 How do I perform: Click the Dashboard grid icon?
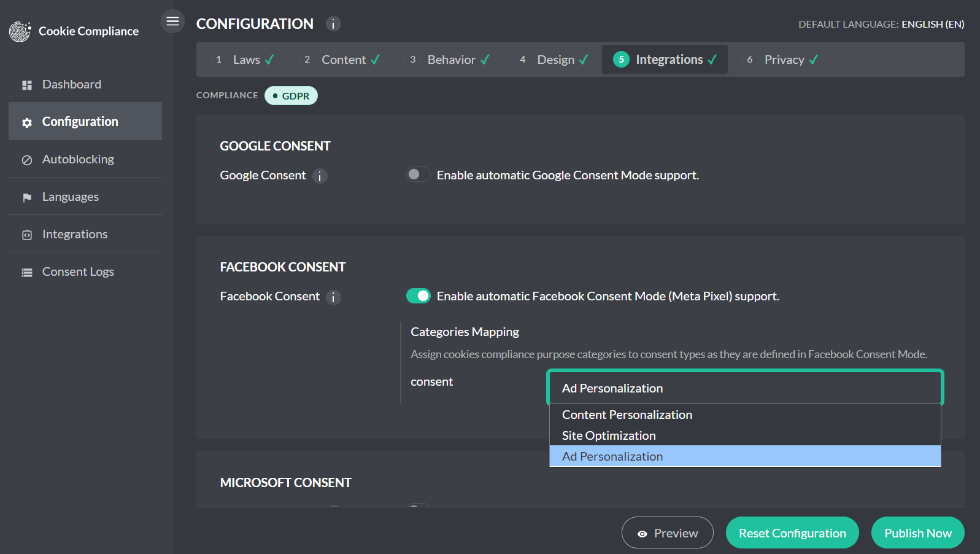tap(27, 85)
